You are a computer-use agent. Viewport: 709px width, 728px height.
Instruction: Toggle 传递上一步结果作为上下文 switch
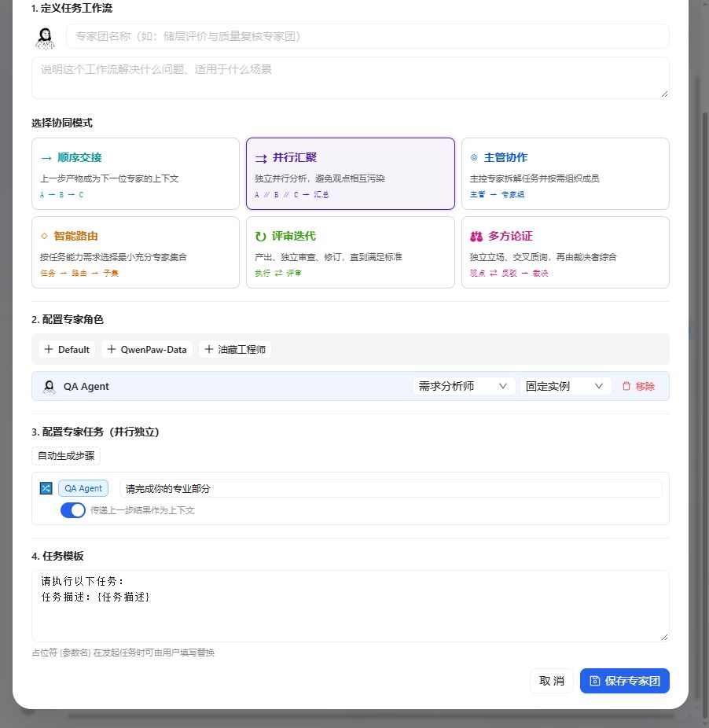[73, 510]
